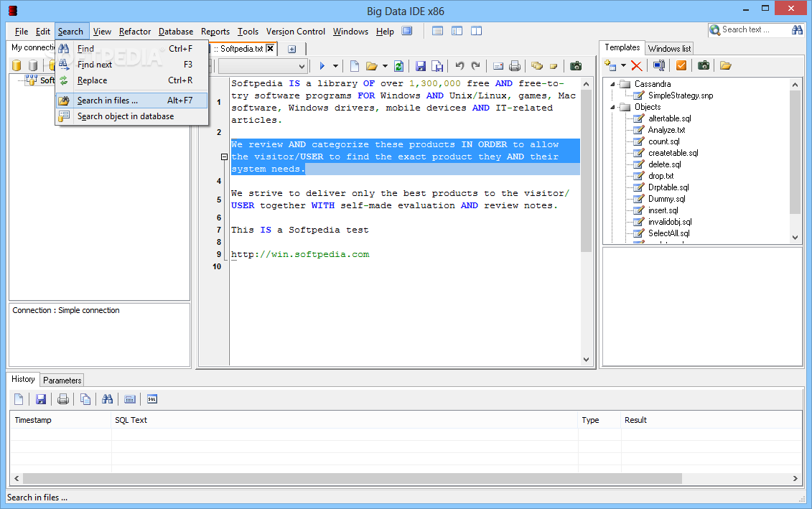Click the http://win.softpedia.com link in the editor
Viewport: 812px width, 509px height.
coord(300,254)
